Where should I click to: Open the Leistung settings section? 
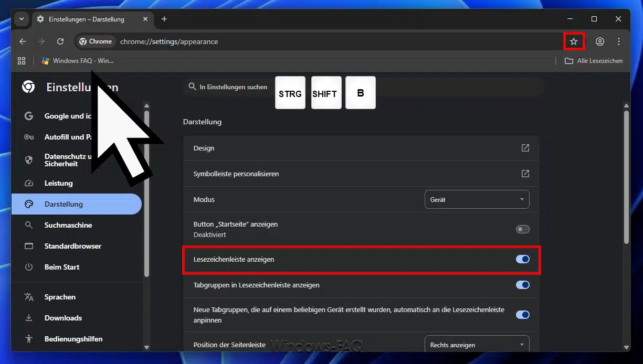pyautogui.click(x=58, y=183)
